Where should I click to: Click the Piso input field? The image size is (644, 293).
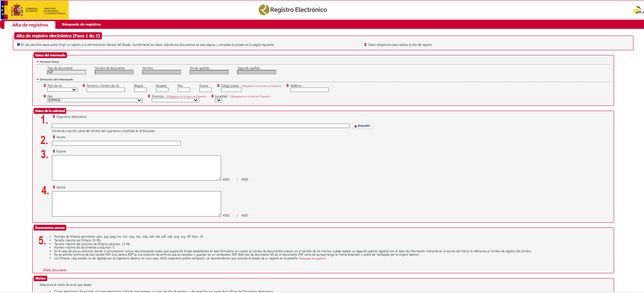[x=184, y=90]
